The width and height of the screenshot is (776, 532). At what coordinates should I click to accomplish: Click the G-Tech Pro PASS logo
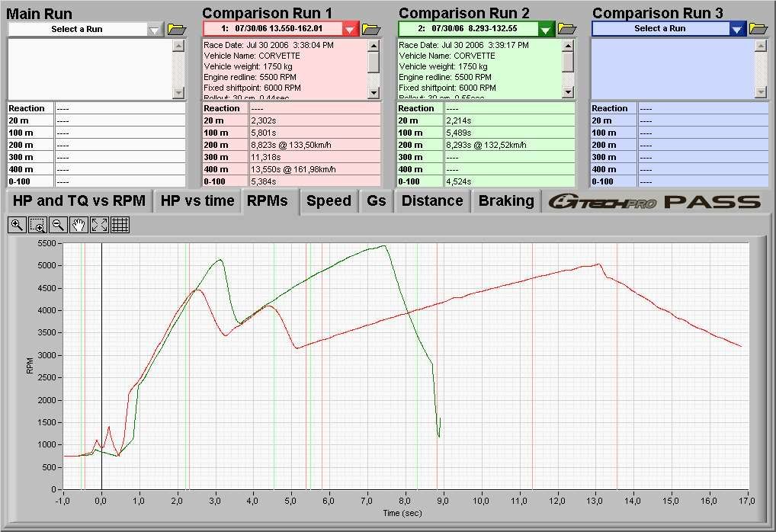pos(656,202)
